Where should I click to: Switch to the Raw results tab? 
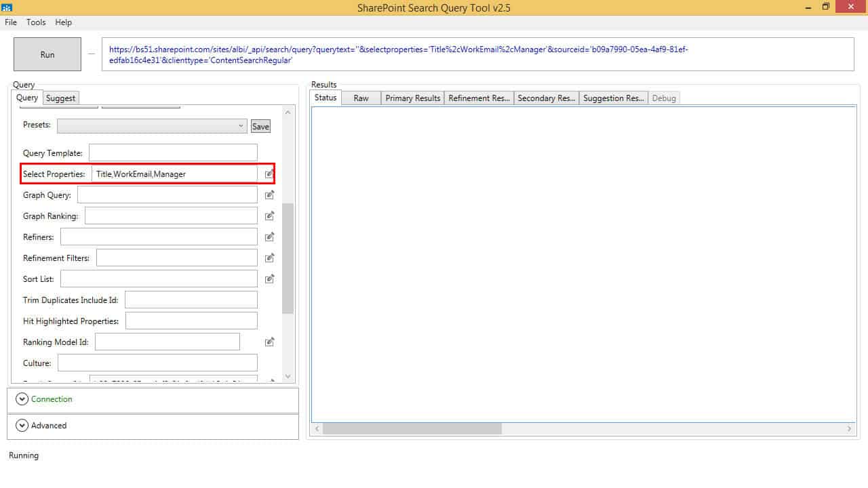coord(361,98)
